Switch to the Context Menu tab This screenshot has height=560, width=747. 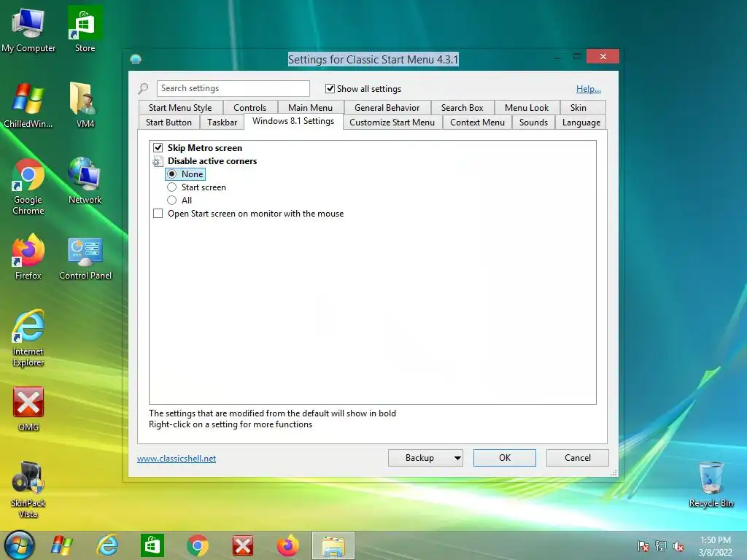point(477,122)
